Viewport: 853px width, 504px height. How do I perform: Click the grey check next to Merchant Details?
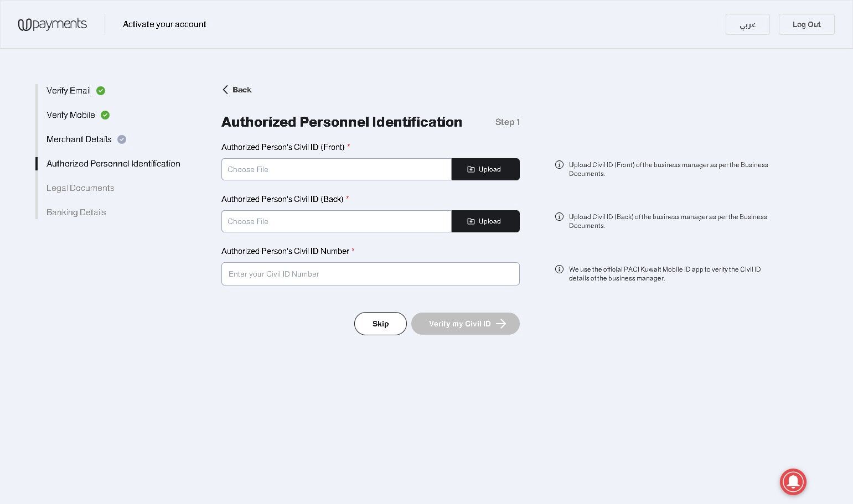(122, 139)
